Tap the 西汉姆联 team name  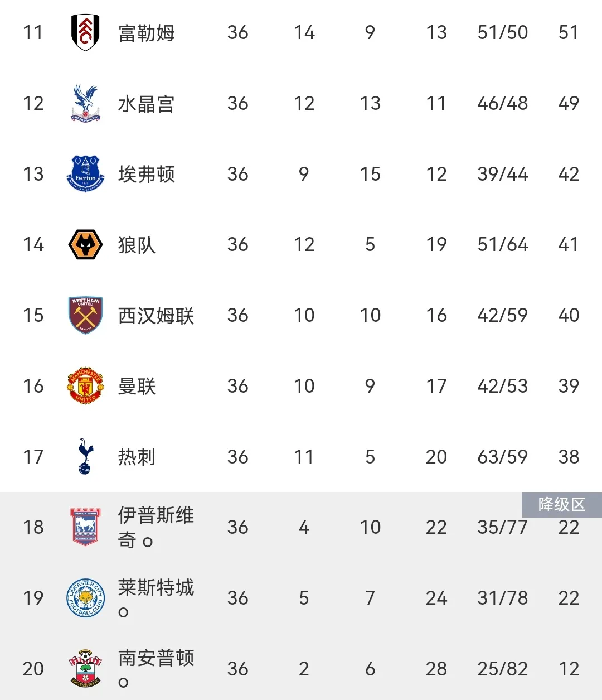click(156, 316)
